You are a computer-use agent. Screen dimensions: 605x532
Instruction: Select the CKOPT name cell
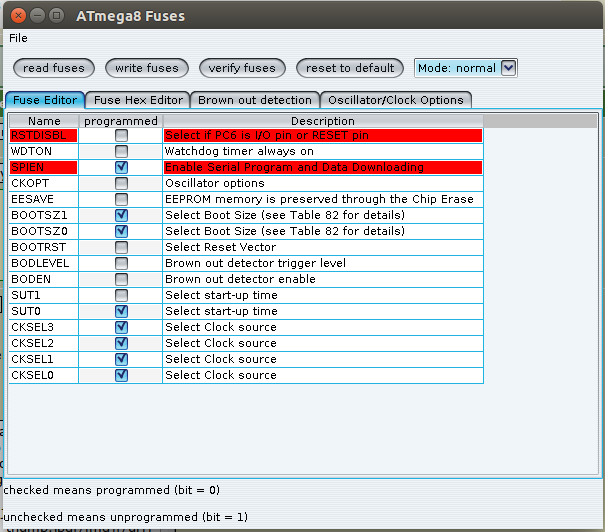tap(44, 183)
